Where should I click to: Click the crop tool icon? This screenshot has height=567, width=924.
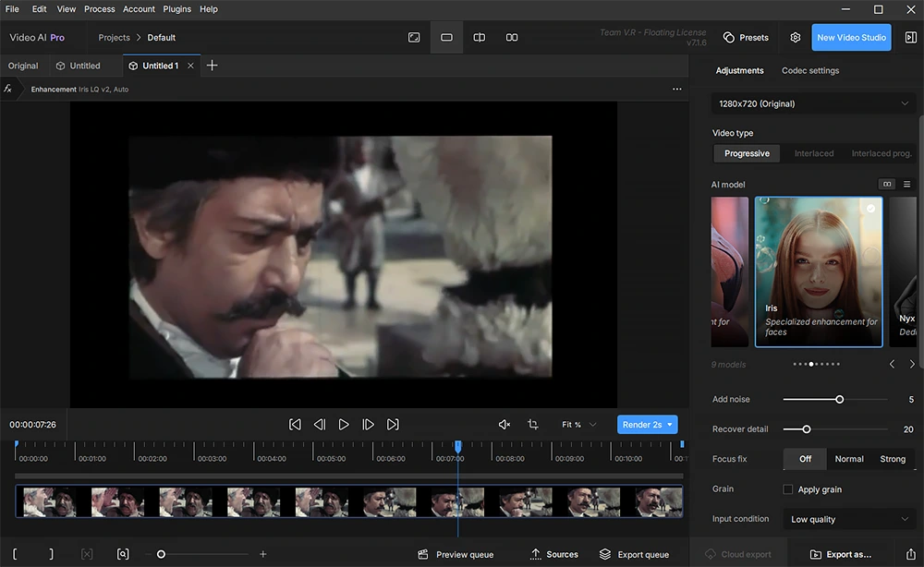pyautogui.click(x=533, y=425)
